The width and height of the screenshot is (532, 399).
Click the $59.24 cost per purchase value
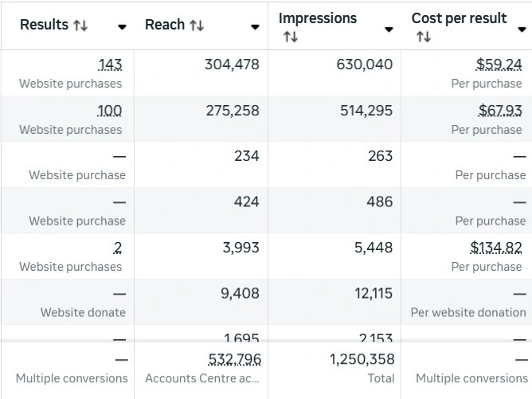[x=499, y=65]
